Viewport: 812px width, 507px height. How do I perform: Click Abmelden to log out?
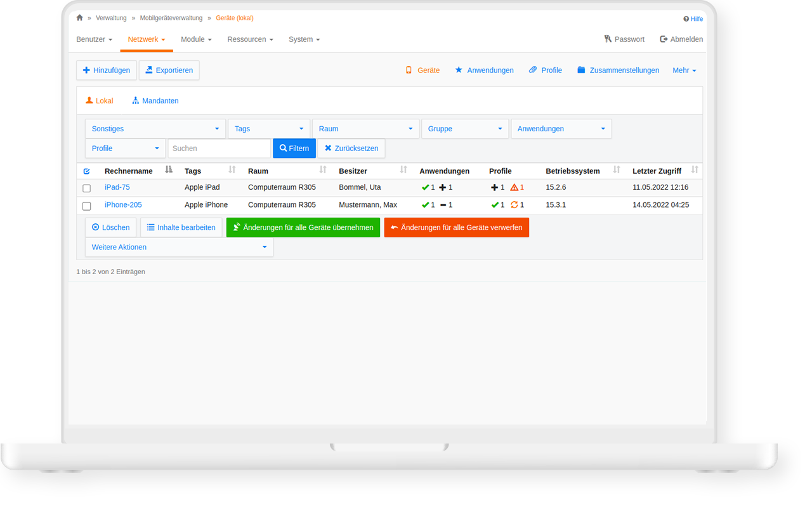click(x=681, y=39)
